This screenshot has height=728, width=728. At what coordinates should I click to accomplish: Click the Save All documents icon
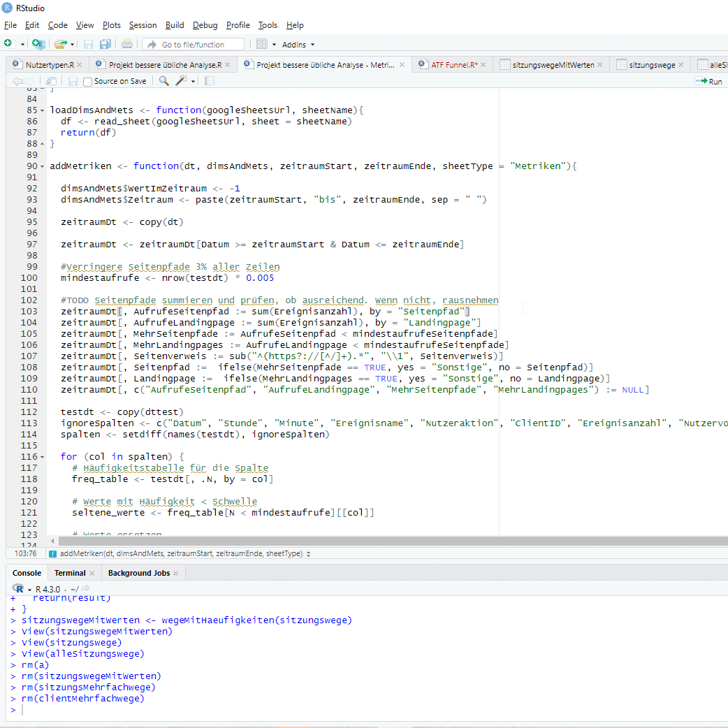pos(105,44)
